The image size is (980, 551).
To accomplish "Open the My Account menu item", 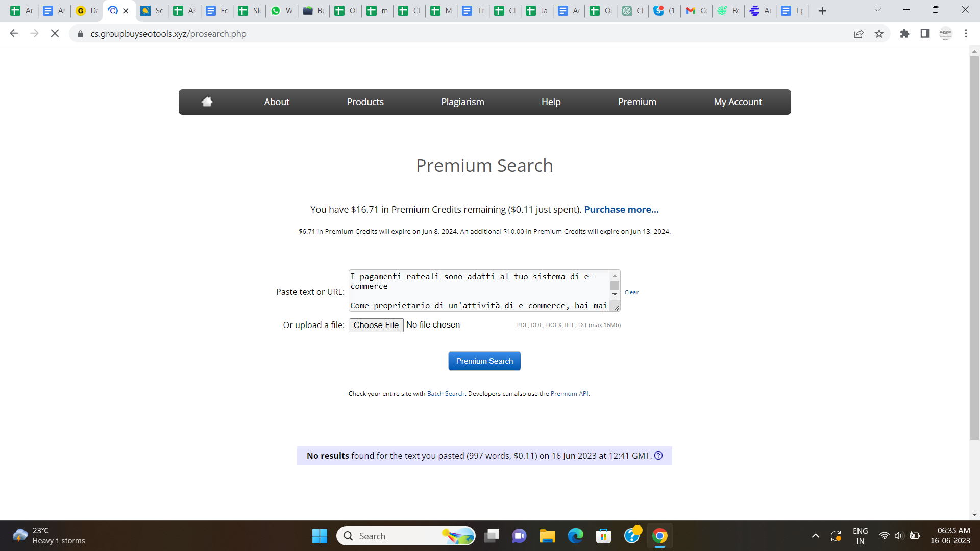I will [x=738, y=102].
